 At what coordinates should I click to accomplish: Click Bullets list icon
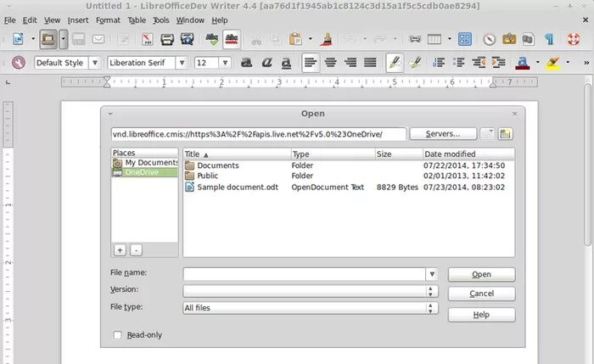coord(458,62)
